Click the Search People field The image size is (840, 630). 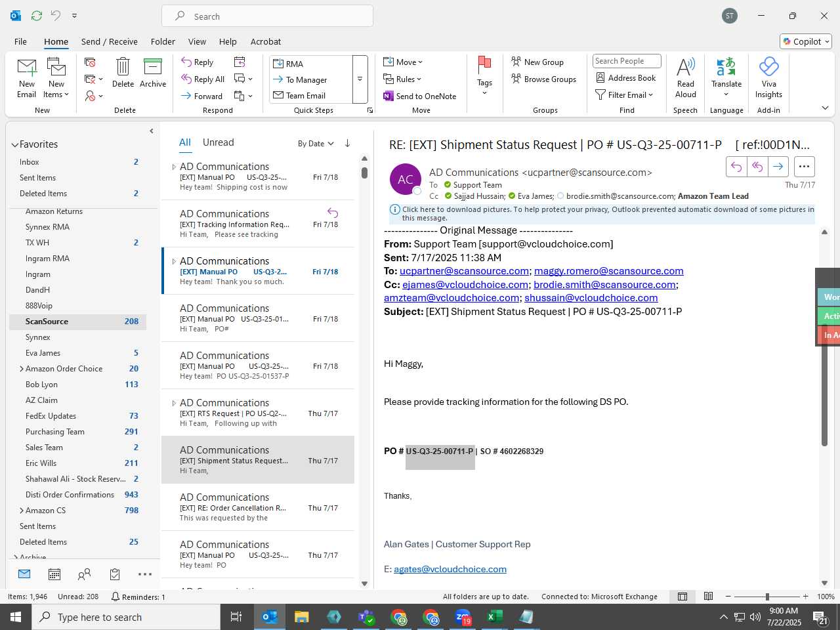click(x=627, y=61)
